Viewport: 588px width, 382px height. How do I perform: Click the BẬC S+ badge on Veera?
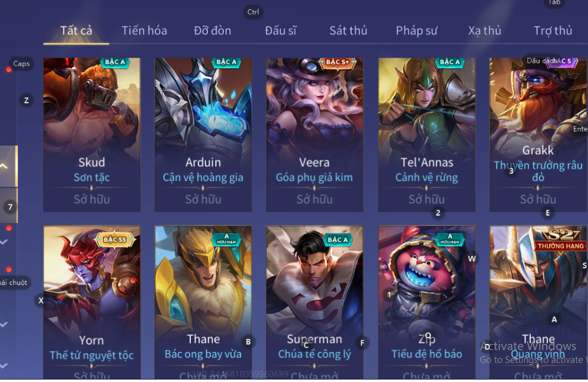[x=337, y=62]
